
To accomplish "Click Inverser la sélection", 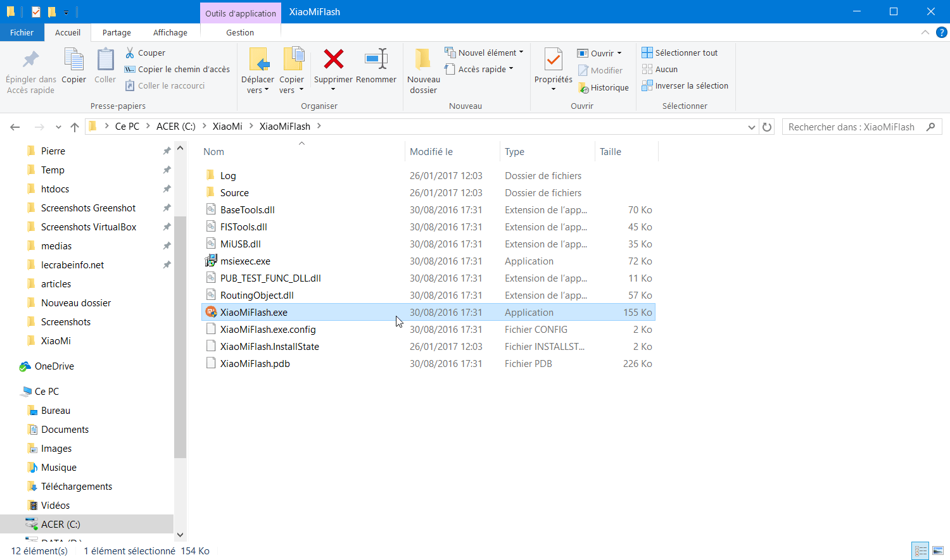I will click(x=685, y=85).
